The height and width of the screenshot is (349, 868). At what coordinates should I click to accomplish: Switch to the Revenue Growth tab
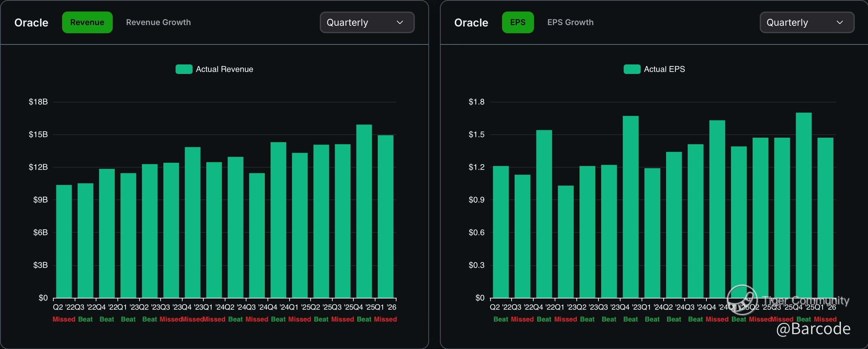[x=158, y=22]
